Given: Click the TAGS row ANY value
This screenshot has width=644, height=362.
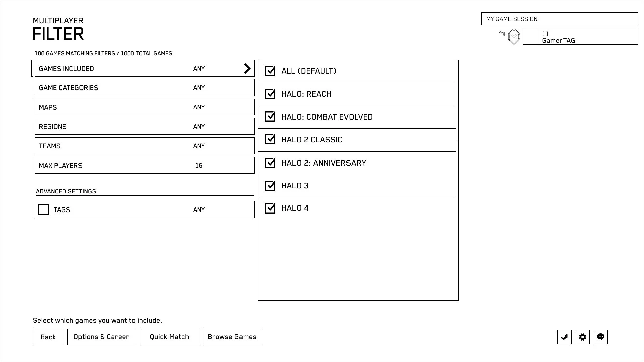Looking at the screenshot, I should [x=199, y=209].
